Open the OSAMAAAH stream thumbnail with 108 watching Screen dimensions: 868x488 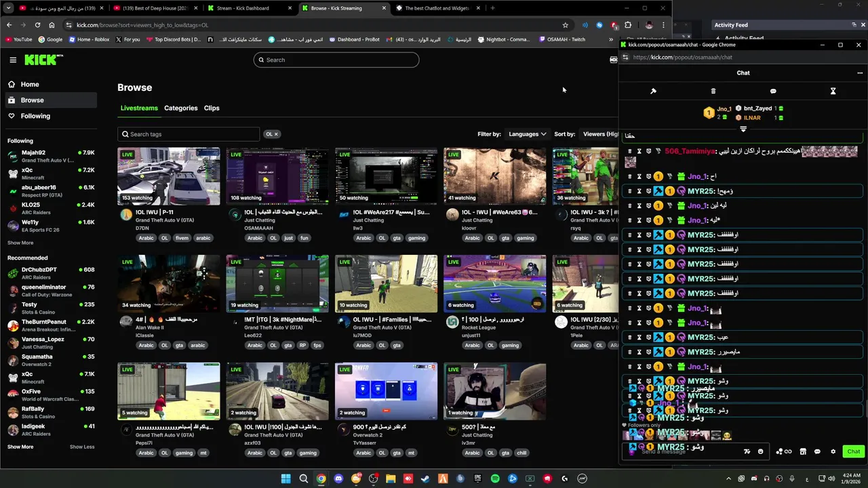tap(277, 176)
